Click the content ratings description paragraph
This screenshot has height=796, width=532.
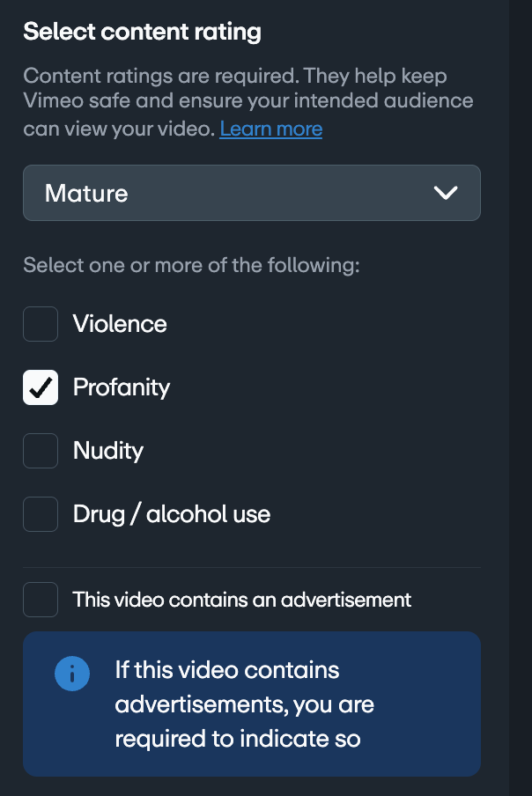[x=248, y=102]
